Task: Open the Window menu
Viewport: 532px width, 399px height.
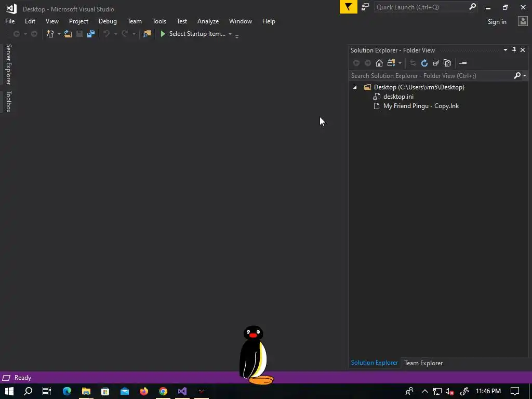Action: 241,21
